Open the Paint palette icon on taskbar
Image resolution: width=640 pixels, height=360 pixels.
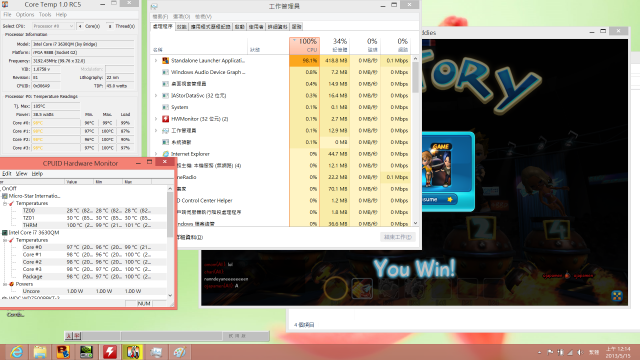tap(180, 351)
